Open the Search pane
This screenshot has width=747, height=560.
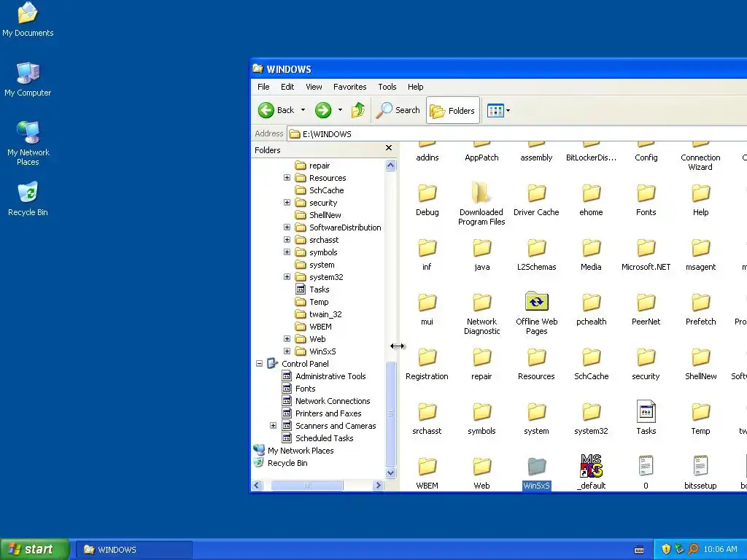click(x=398, y=111)
